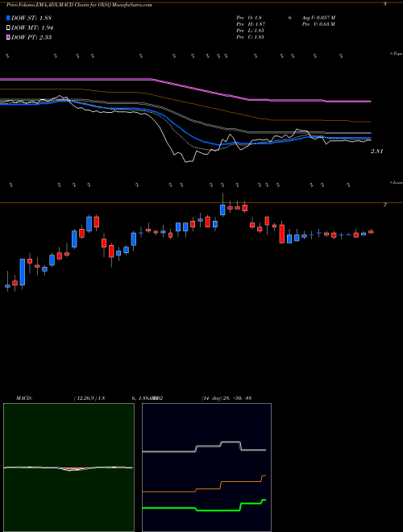
Task: Click the 'Pre C: 1.83' close value
Action: pyautogui.click(x=251, y=37)
